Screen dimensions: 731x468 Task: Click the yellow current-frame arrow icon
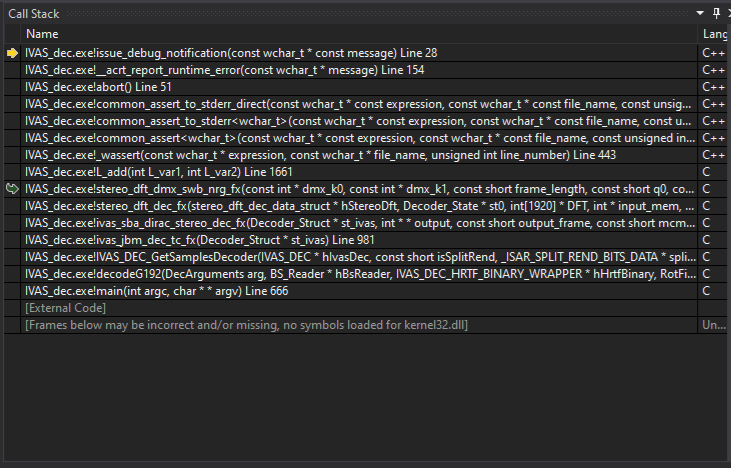pyautogui.click(x=12, y=53)
